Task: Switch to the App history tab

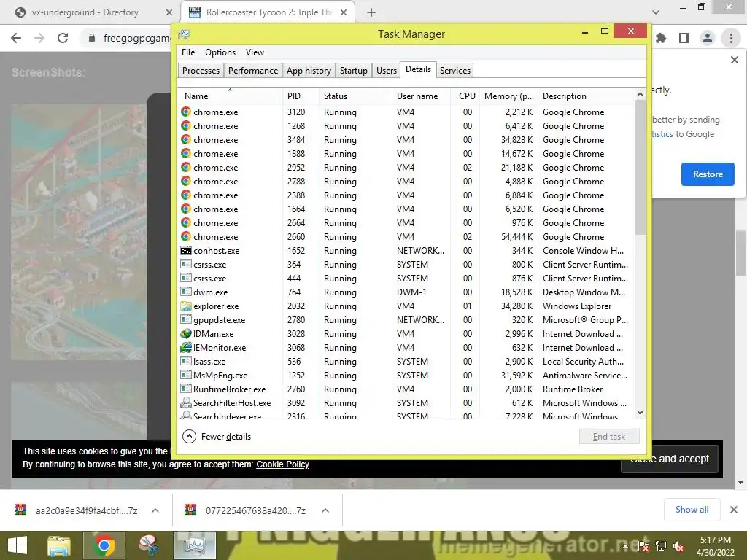Action: 309,71
